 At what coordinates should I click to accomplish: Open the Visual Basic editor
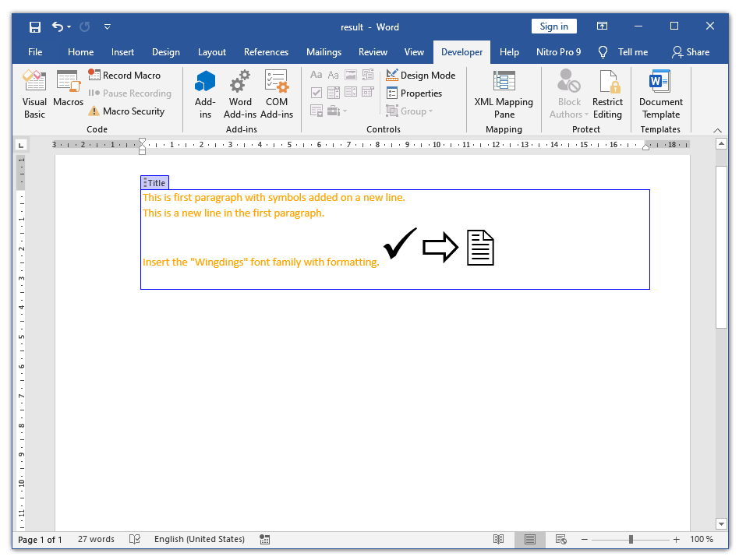34,93
